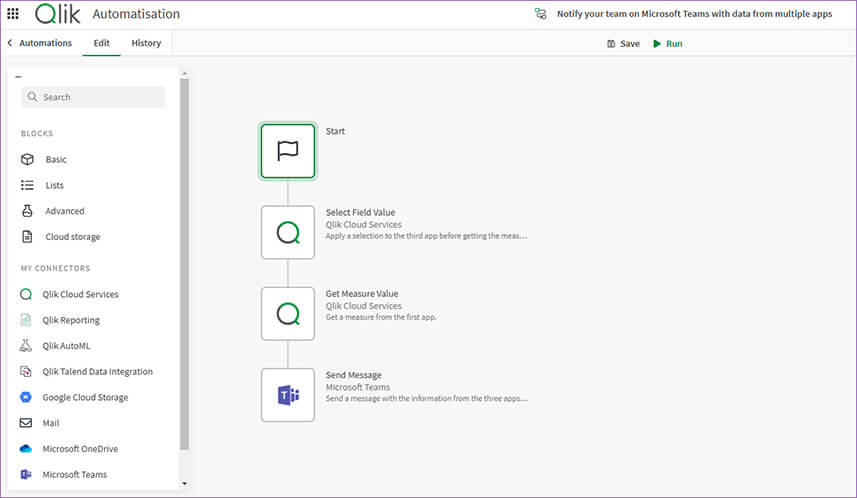Viewport: 857px width, 498px height.
Task: Click the 'Automatisation' header text
Action: (136, 14)
